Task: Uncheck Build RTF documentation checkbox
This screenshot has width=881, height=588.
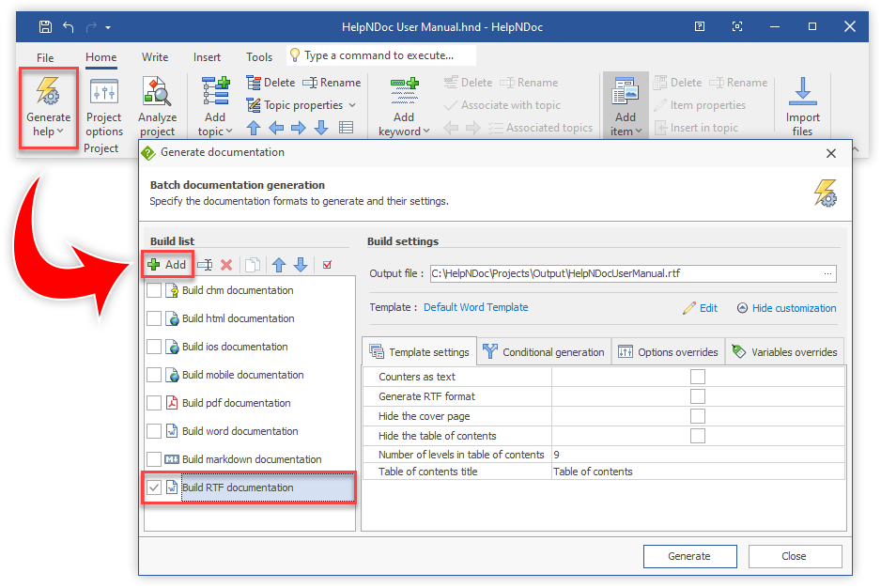Action: coord(154,487)
